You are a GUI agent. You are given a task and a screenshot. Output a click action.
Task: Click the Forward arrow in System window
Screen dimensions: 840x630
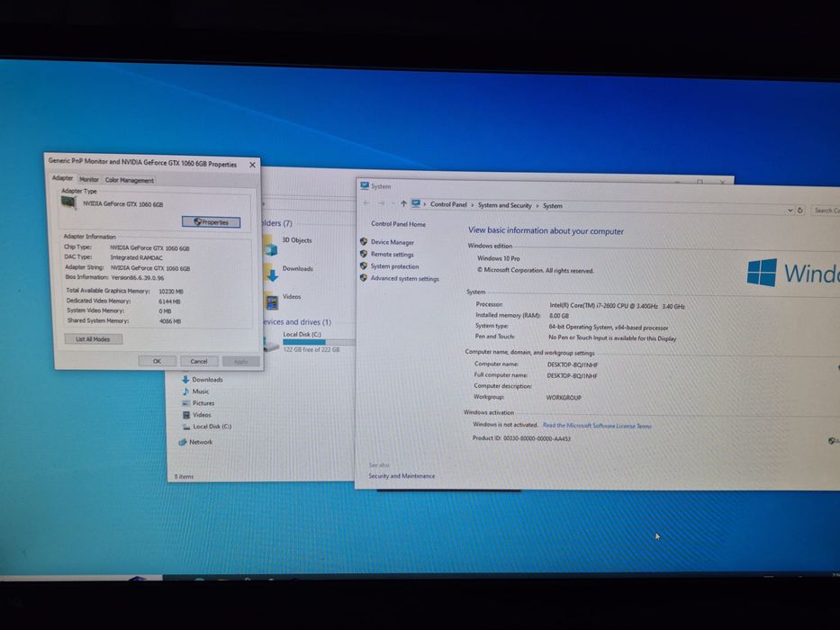tap(382, 203)
